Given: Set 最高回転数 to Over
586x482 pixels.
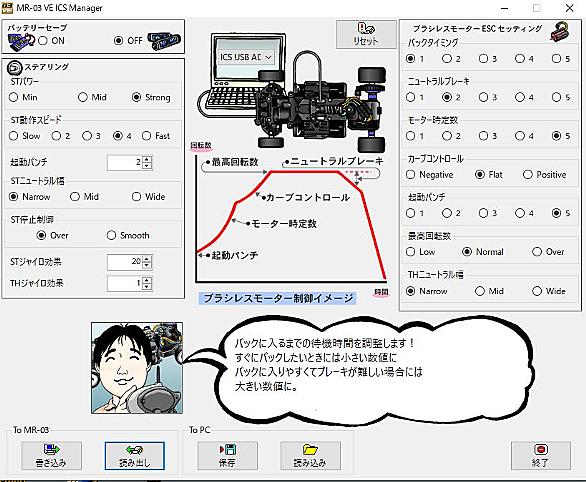Looking at the screenshot, I should pyautogui.click(x=548, y=251).
